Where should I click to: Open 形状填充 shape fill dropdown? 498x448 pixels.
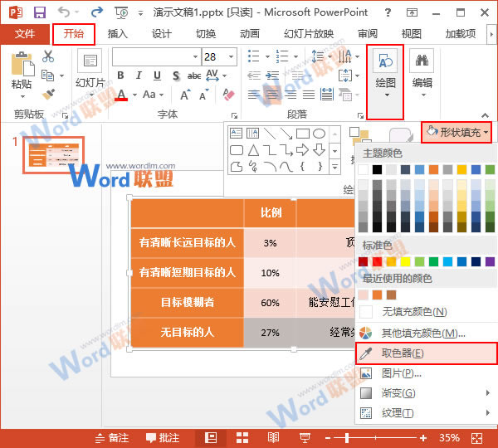click(x=456, y=132)
